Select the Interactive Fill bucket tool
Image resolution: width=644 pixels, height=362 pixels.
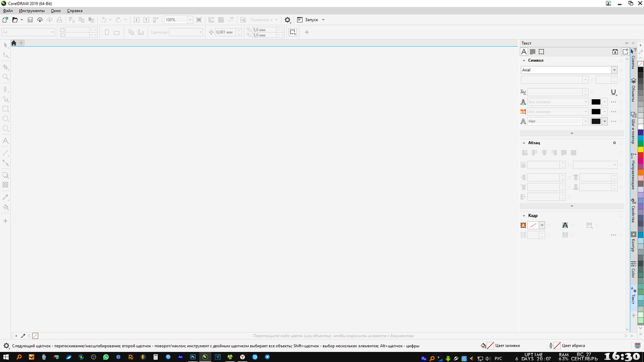pyautogui.click(x=5, y=207)
